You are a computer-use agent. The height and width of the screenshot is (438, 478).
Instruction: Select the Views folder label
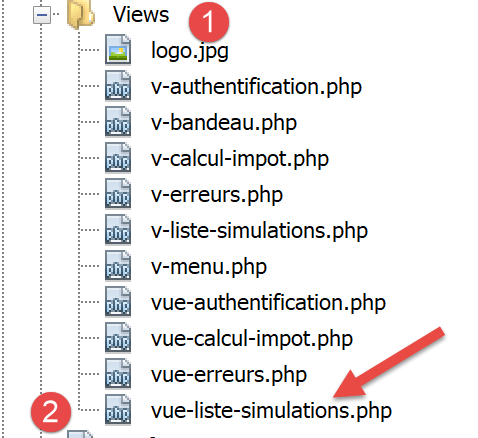click(141, 15)
